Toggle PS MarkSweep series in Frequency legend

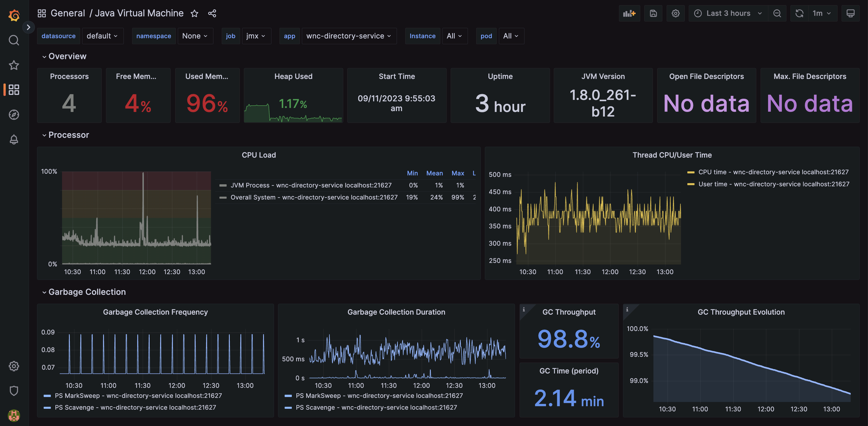[138, 396]
